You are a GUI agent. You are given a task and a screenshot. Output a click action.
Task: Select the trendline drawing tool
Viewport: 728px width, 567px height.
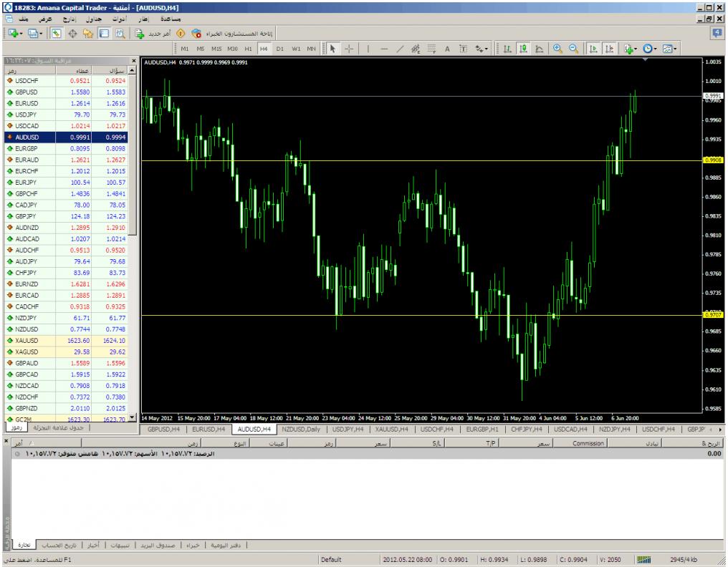click(401, 48)
